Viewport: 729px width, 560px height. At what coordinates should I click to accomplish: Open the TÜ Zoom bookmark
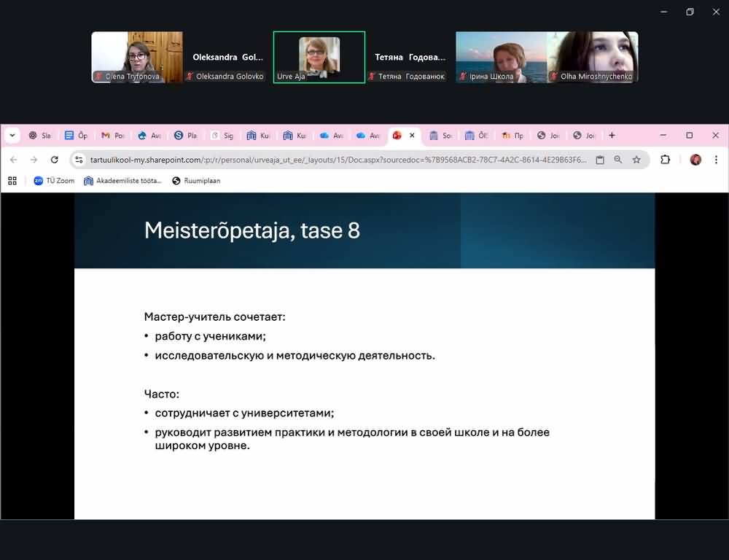pos(54,181)
